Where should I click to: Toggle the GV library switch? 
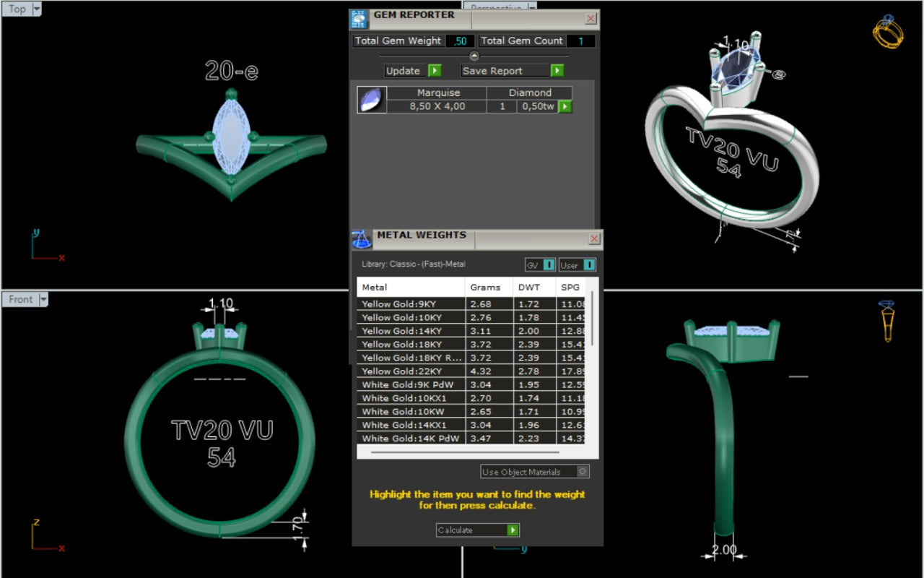pos(549,265)
